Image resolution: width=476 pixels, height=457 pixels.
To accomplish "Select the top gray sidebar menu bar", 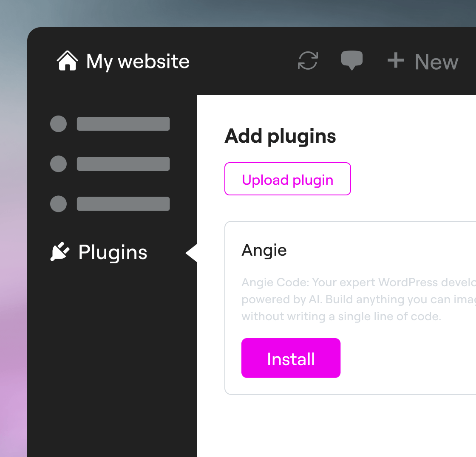I will 123,124.
